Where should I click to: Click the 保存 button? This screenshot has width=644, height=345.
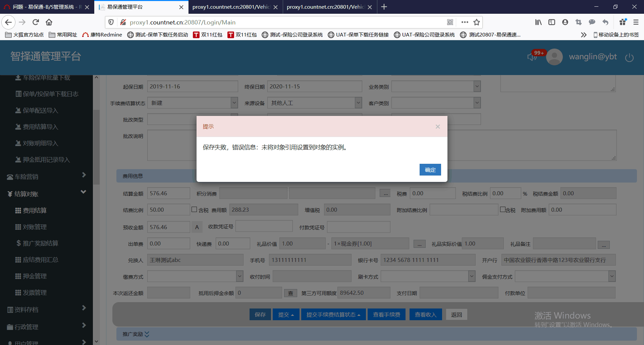pyautogui.click(x=260, y=315)
